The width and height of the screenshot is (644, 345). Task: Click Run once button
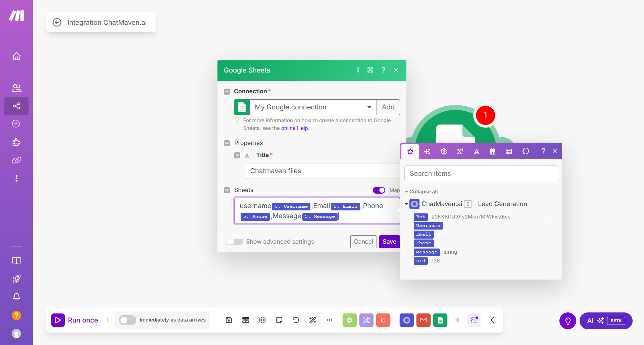75,320
